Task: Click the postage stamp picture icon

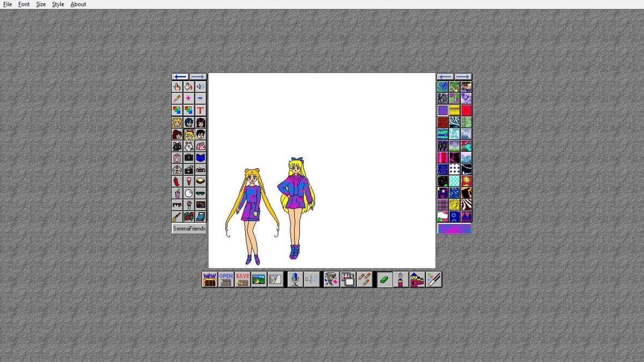Action: (x=275, y=279)
